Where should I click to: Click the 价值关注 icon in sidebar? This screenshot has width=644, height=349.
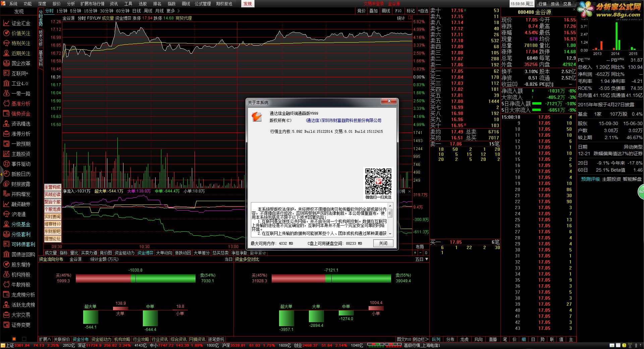6,33
